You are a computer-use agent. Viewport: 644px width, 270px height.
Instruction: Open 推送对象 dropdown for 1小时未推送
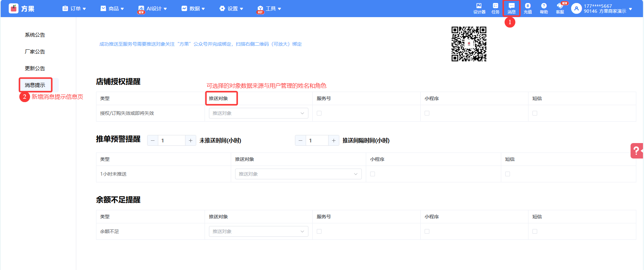[x=298, y=174]
